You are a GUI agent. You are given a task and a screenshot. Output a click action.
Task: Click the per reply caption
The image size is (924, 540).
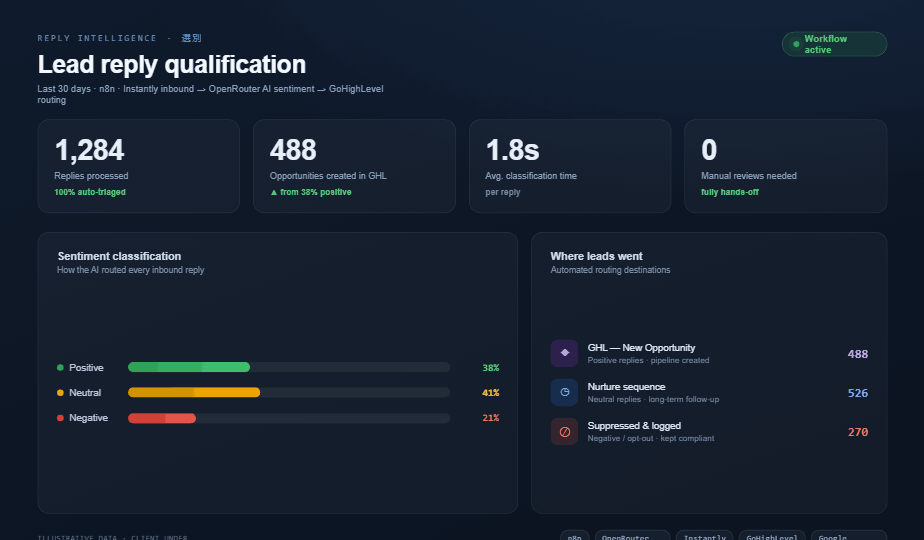pyautogui.click(x=503, y=192)
